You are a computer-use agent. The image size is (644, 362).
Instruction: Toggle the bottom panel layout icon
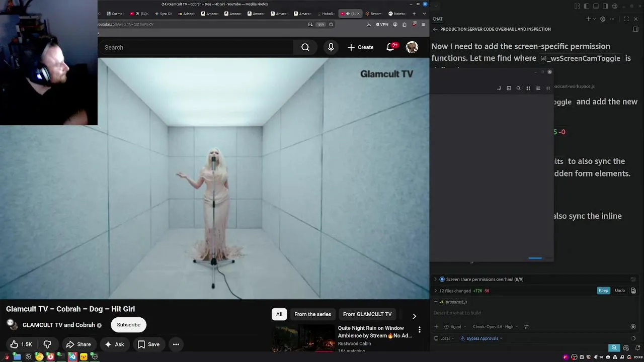[596, 6]
